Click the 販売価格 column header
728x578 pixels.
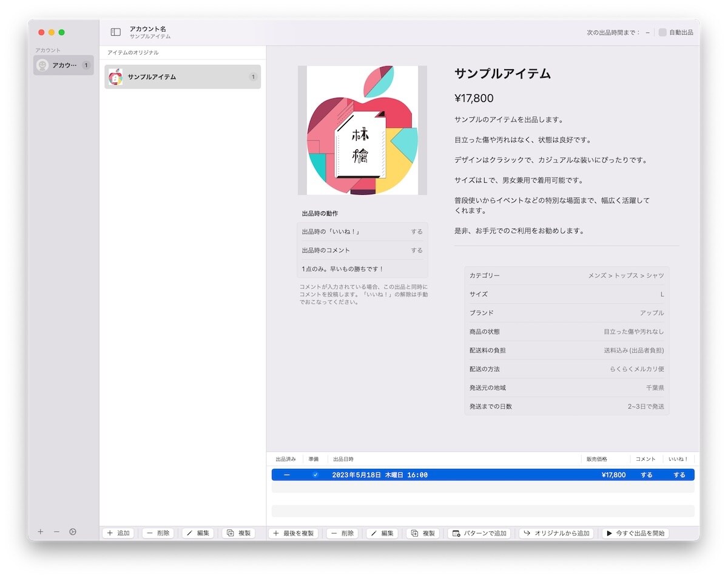click(597, 459)
